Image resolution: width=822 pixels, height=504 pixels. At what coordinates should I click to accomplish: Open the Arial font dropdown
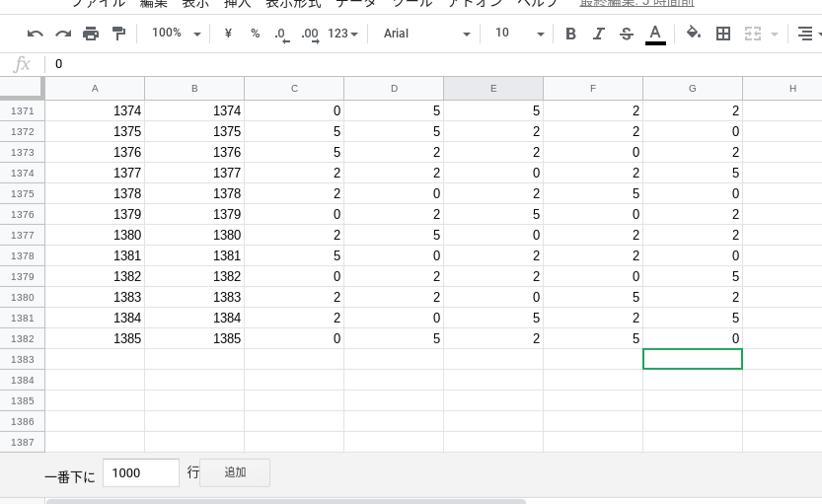pos(426,34)
